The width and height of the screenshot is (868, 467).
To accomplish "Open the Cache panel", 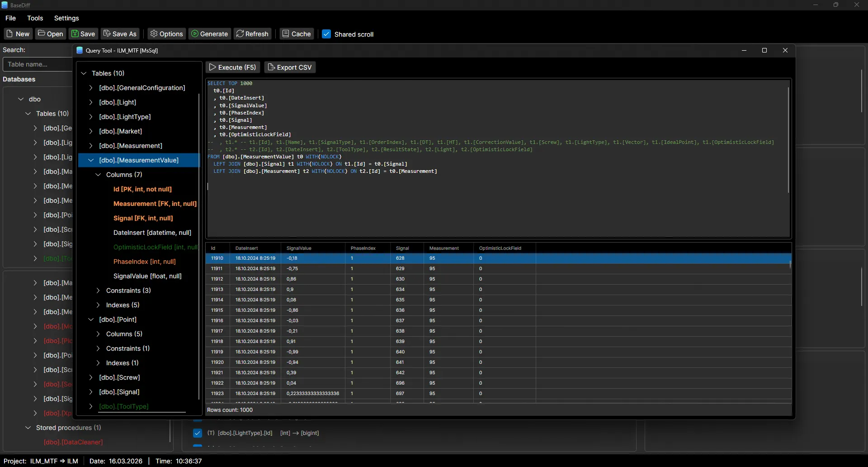I will point(296,33).
